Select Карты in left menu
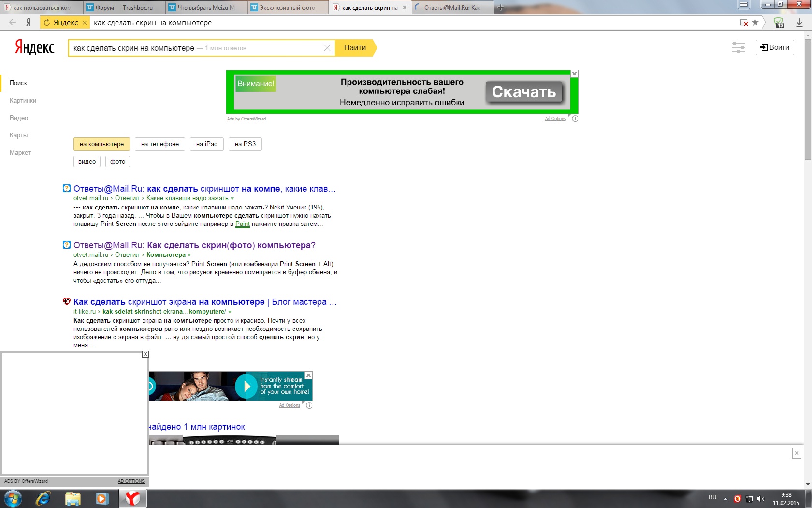812x508 pixels. [x=18, y=135]
